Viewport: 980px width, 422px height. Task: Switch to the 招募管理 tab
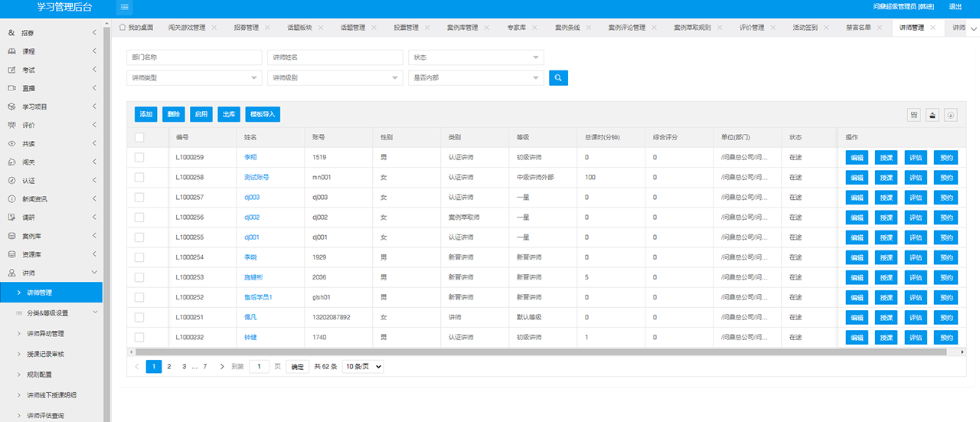pos(246,28)
